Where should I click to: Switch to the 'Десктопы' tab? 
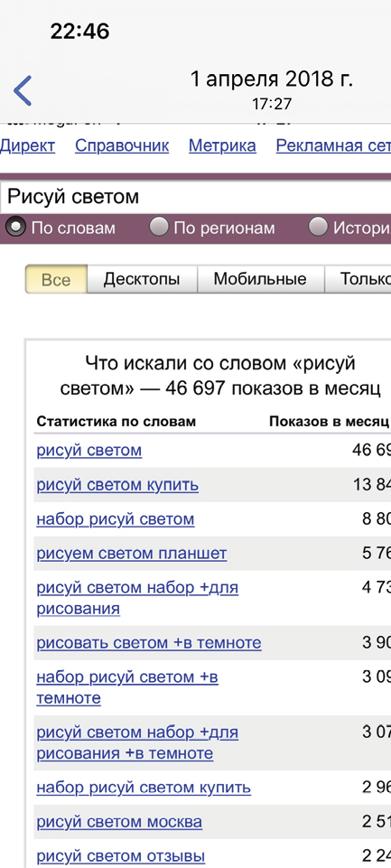point(142,279)
